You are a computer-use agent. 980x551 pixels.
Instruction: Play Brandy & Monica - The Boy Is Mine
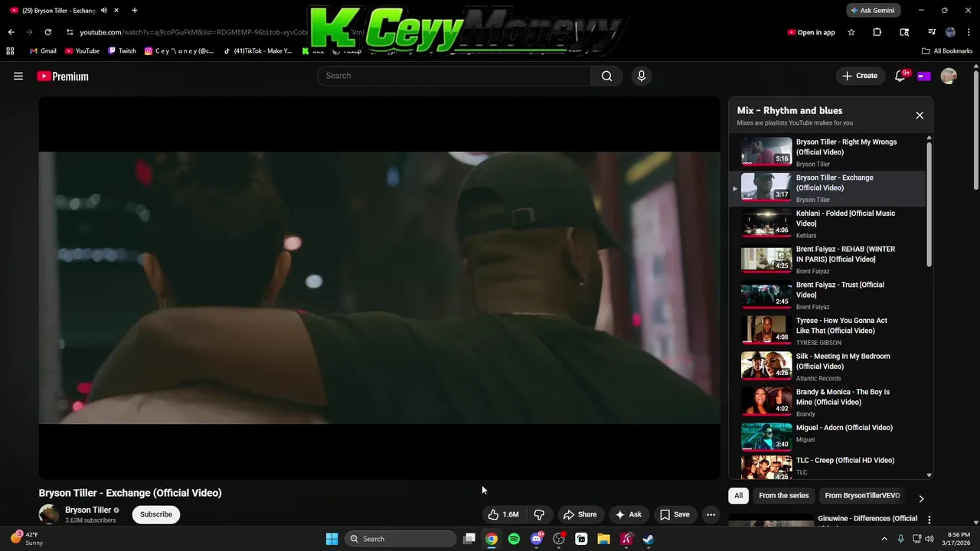(x=827, y=403)
